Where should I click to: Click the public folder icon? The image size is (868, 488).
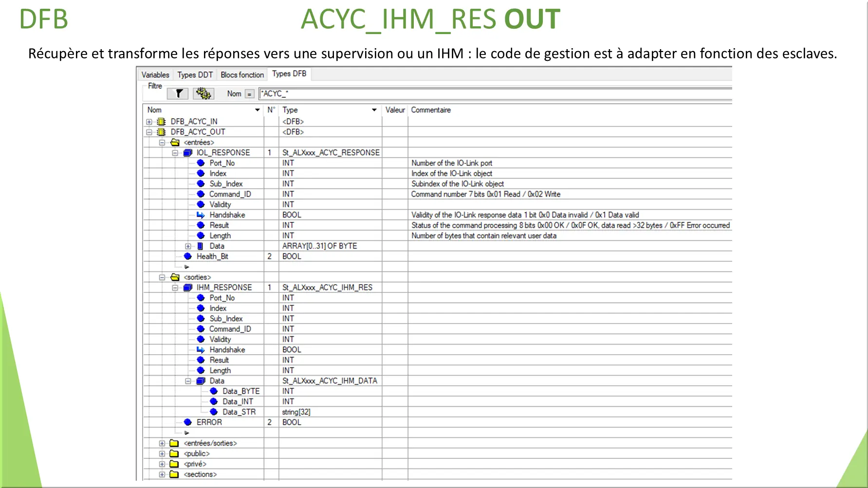point(174,453)
